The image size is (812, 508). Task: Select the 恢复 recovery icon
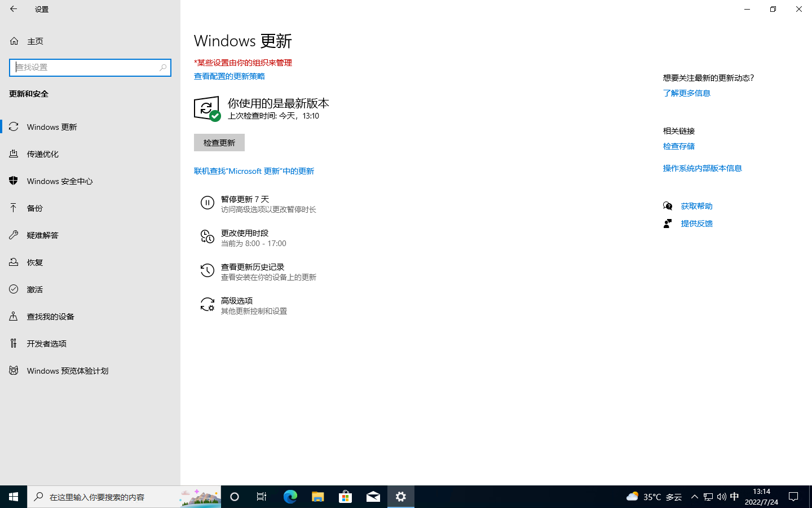point(14,262)
